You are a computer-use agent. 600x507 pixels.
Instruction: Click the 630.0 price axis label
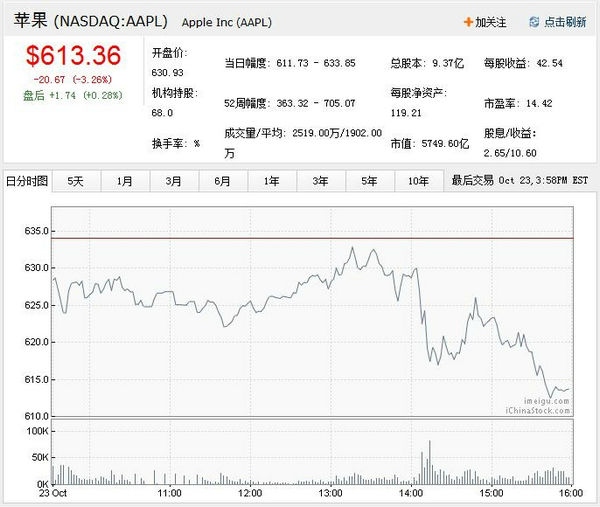point(36,267)
